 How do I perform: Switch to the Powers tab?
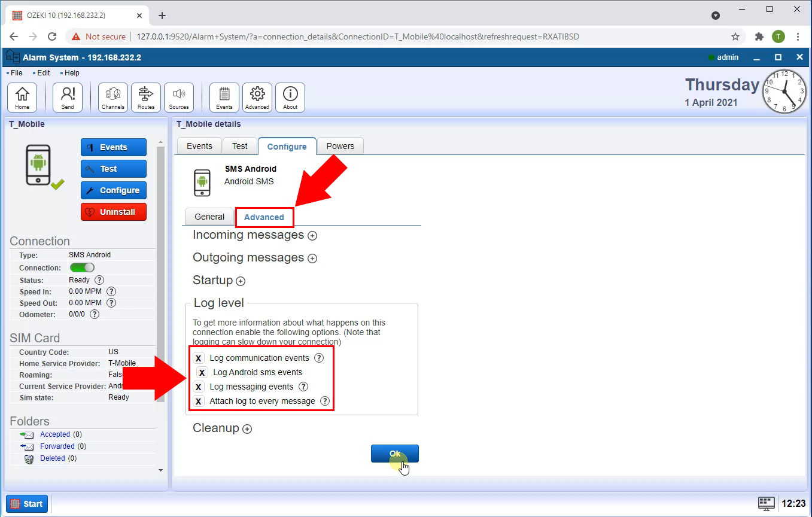(x=340, y=146)
